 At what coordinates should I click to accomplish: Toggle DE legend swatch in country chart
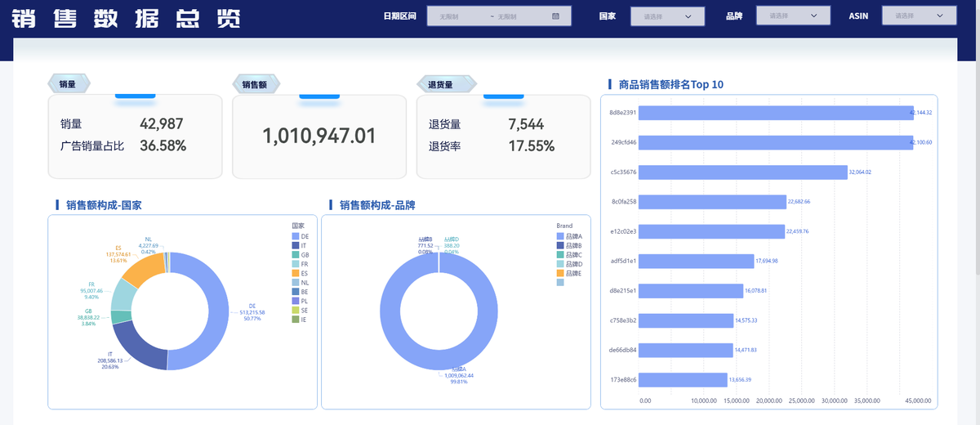click(296, 236)
